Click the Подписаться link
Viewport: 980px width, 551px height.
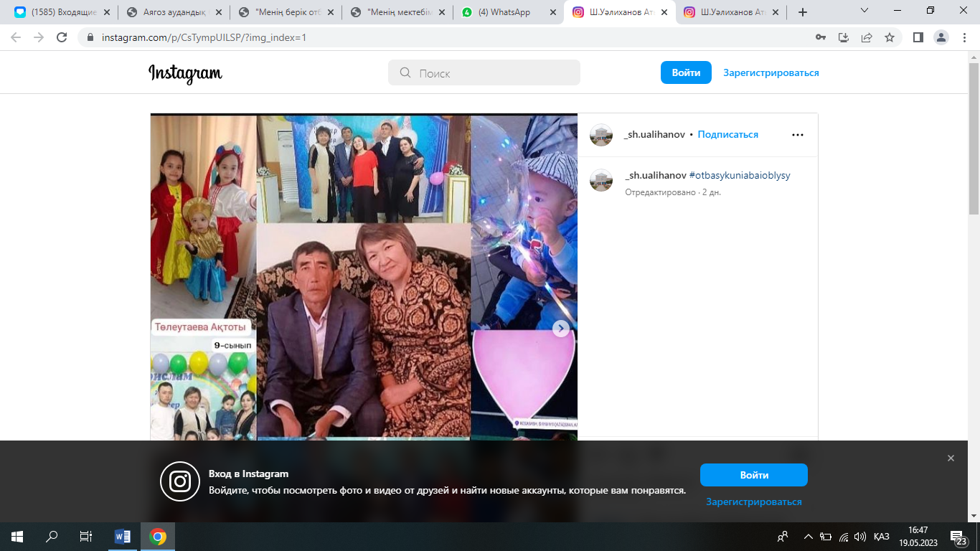point(727,135)
